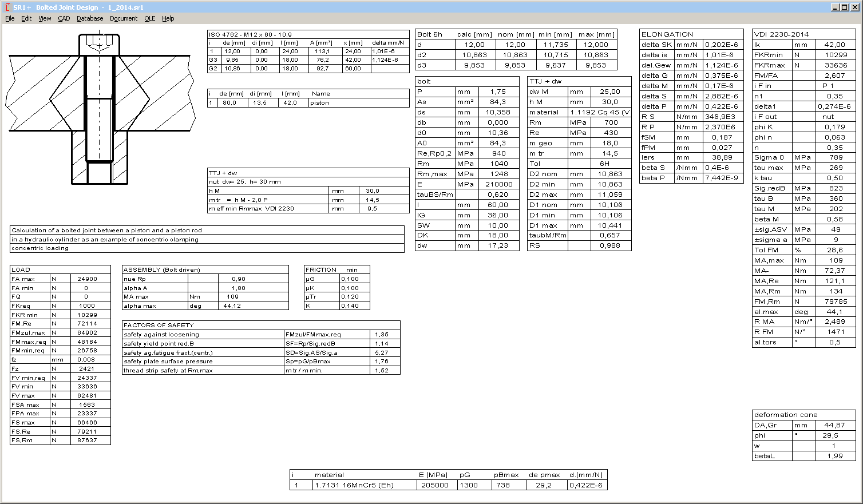Open the CAD menu

coord(64,18)
